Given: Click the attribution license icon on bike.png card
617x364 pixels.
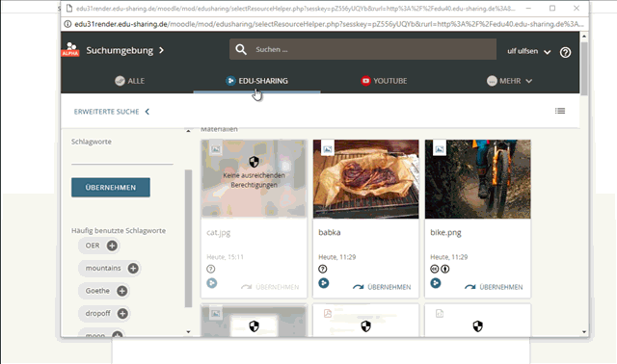Looking at the screenshot, I should coord(445,270).
